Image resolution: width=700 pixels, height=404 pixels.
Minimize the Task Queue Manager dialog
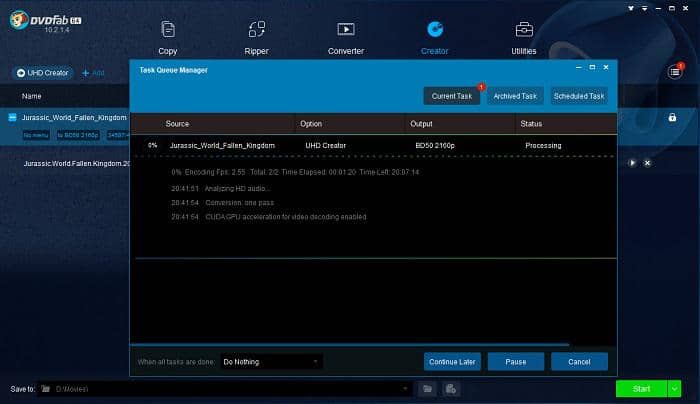coord(579,67)
